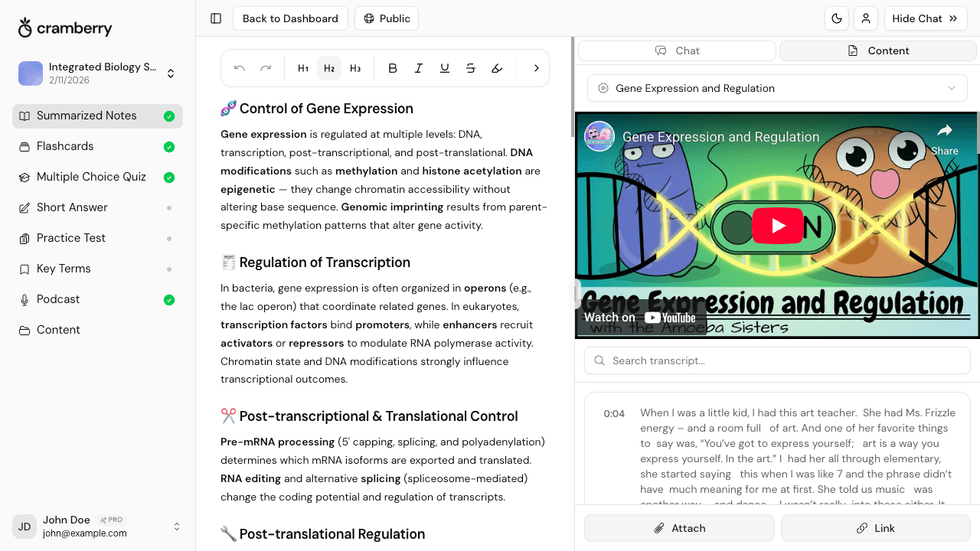Viewport: 980px width, 551px height.
Task: Apply Heading 1 style
Action: click(x=303, y=68)
